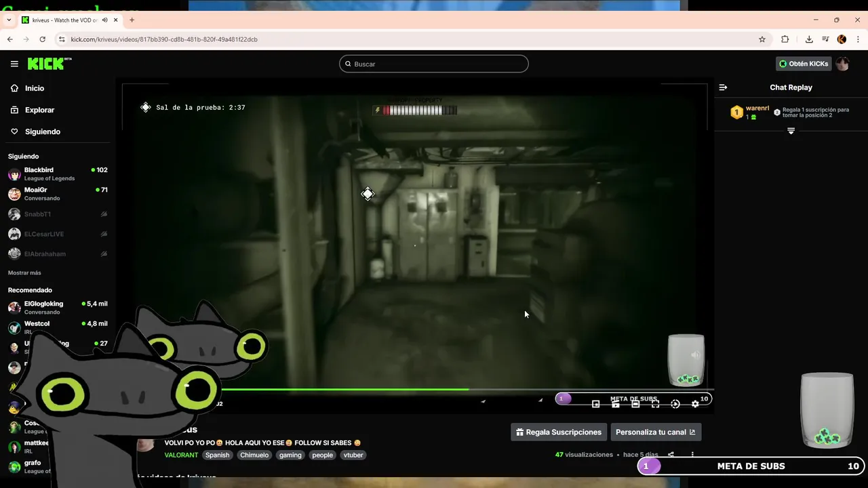Click warenrl in chat leaderboard

(x=757, y=108)
